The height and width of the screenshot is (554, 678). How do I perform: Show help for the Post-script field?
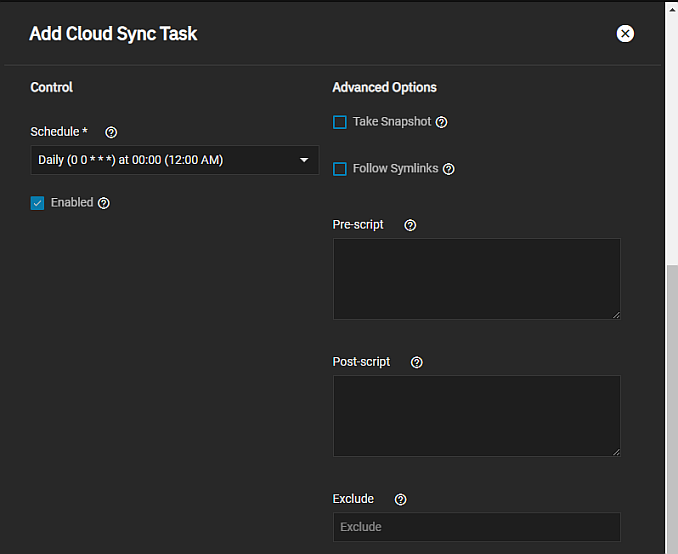tap(417, 362)
